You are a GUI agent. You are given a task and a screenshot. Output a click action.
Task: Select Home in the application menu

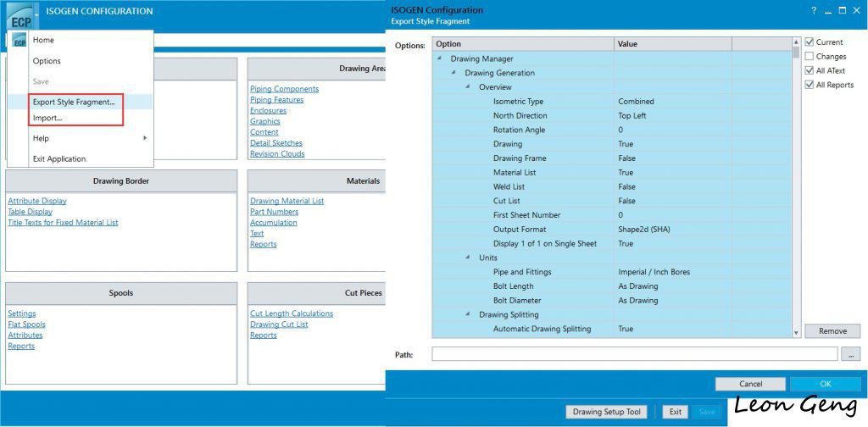click(x=43, y=40)
